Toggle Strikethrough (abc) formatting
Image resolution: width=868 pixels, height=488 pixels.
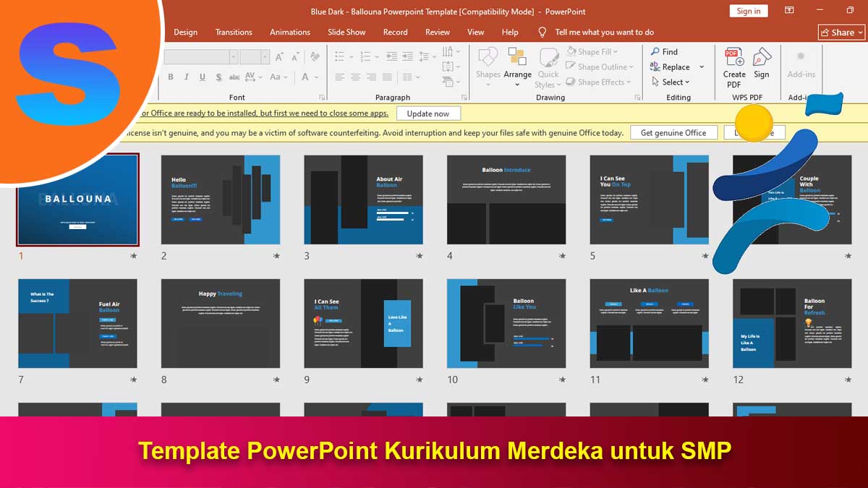[234, 77]
